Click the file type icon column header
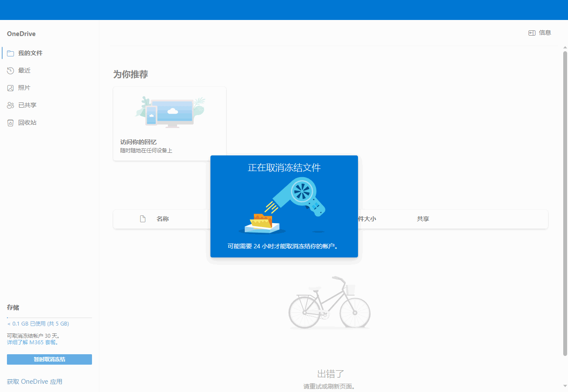The height and width of the screenshot is (392, 568). tap(142, 219)
